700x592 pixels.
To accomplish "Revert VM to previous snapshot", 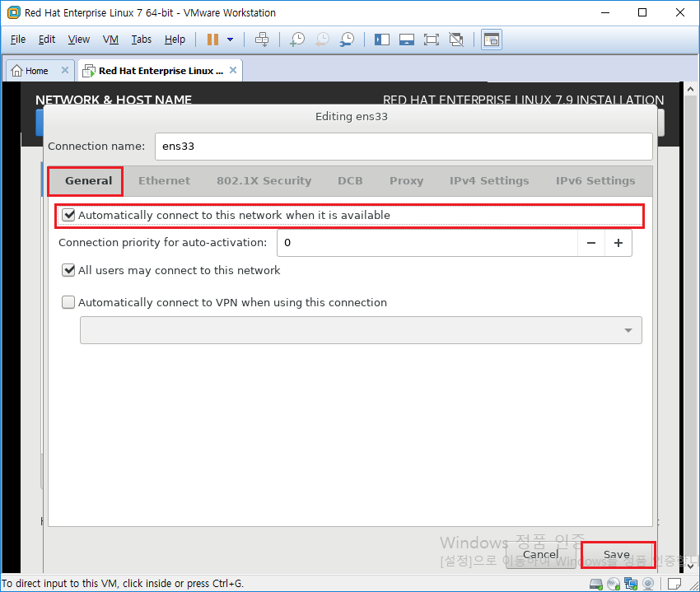I will [322, 40].
